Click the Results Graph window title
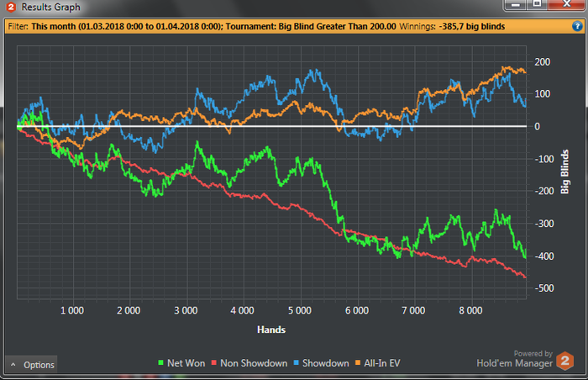This screenshot has width=588, height=380. [50, 7]
